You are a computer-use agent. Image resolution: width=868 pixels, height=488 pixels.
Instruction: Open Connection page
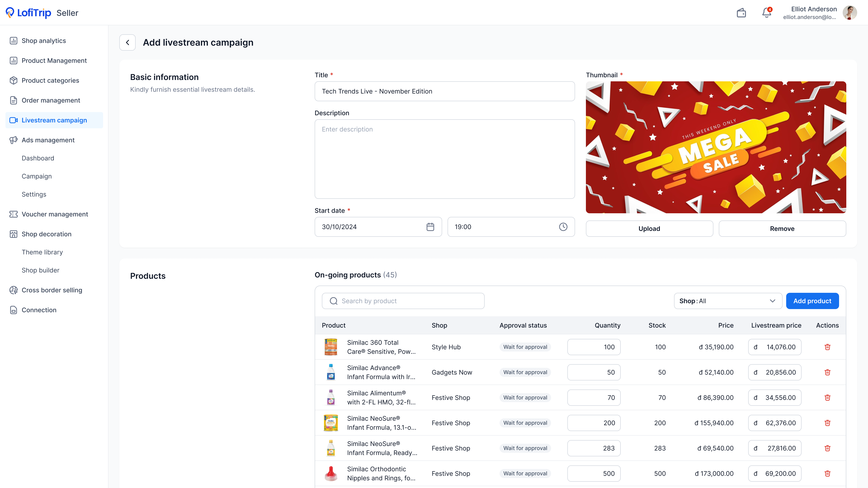point(54,310)
